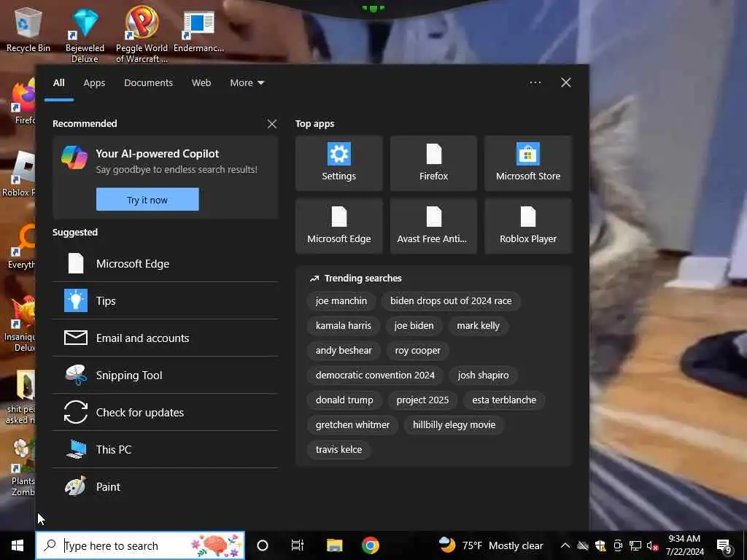Open Task View on the taskbar
The width and height of the screenshot is (747, 560).
(298, 545)
